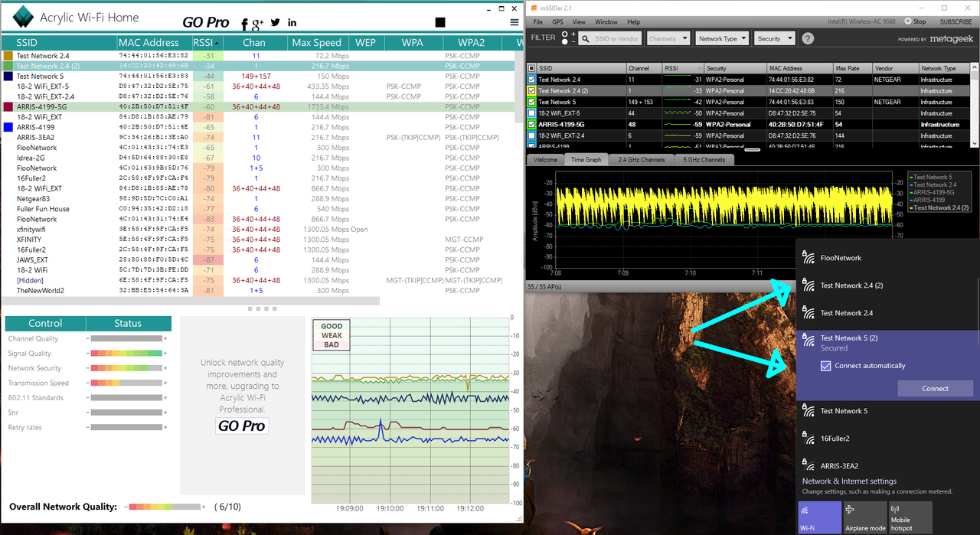Open the LinkedIn link in Acrylic header
The height and width of the screenshot is (535, 980).
click(292, 23)
